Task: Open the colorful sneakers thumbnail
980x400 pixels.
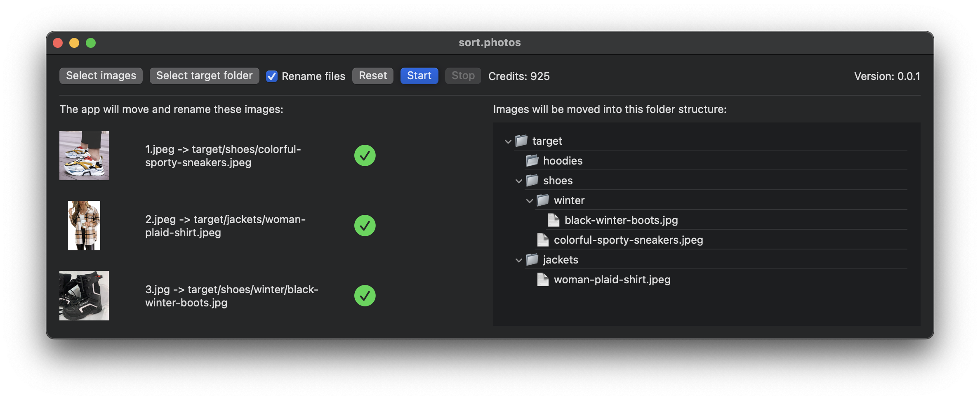Action: pyautogui.click(x=84, y=155)
